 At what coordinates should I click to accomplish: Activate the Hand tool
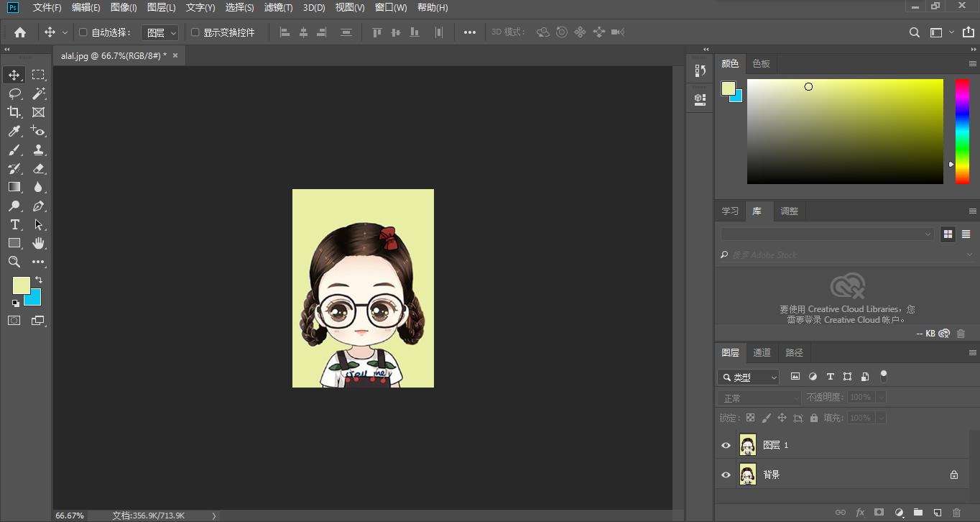39,243
